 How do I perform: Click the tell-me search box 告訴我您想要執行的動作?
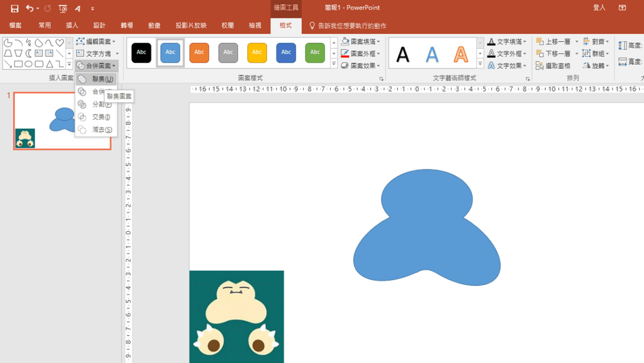[347, 25]
